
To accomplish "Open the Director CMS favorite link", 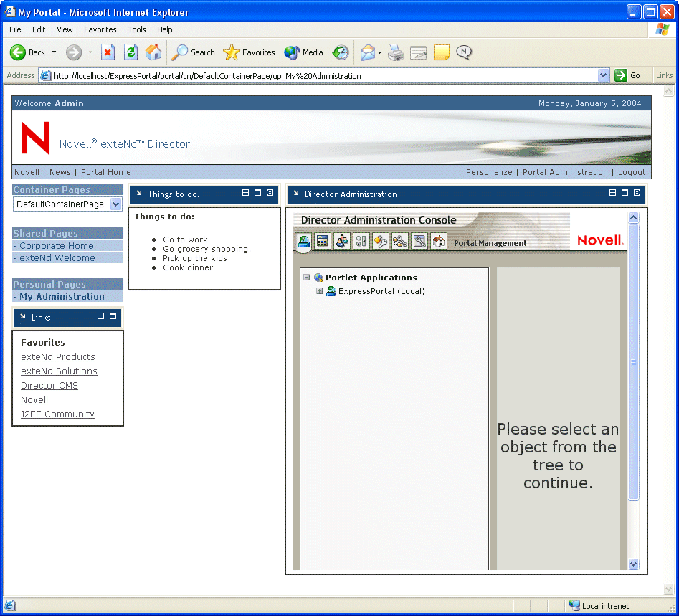I will pyautogui.click(x=49, y=385).
